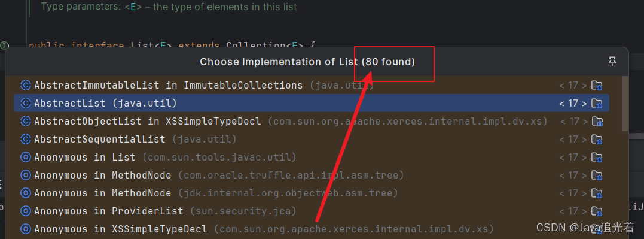Pin the Choose Implementation popup
Viewport: 644px width, 239px height.
[x=612, y=62]
